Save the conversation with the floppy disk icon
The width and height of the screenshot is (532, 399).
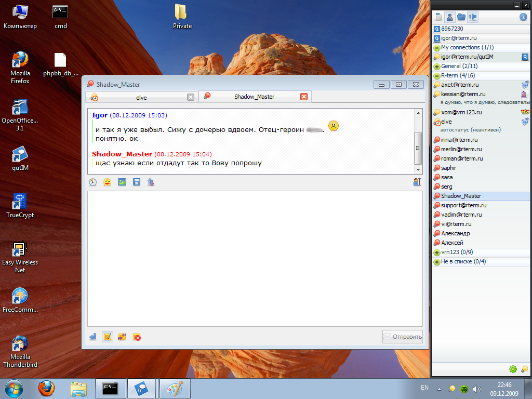(x=137, y=182)
